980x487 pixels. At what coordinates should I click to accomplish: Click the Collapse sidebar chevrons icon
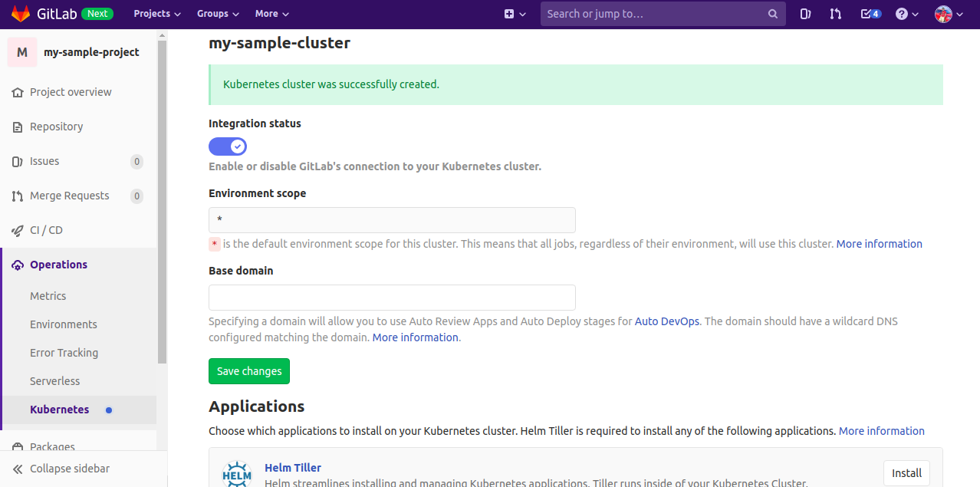tap(18, 469)
